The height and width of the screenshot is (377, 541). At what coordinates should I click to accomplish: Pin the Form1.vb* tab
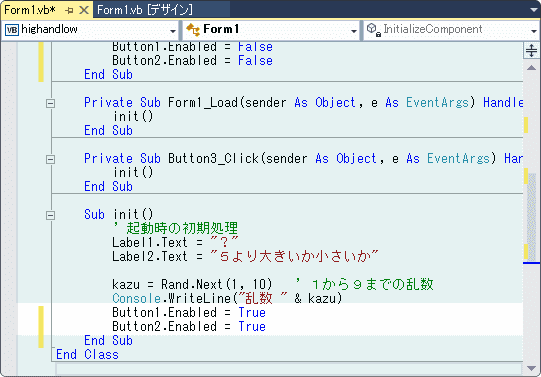[x=69, y=10]
